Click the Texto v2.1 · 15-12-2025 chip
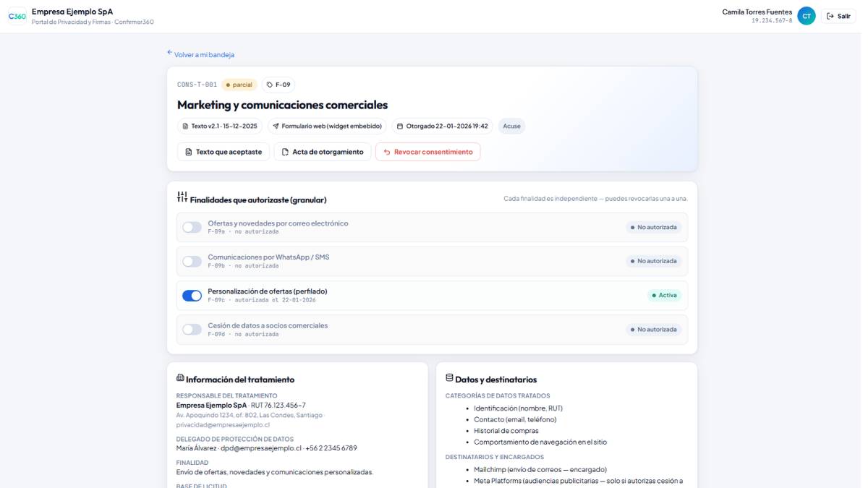Screen dimensions: 868x488 click(220, 126)
